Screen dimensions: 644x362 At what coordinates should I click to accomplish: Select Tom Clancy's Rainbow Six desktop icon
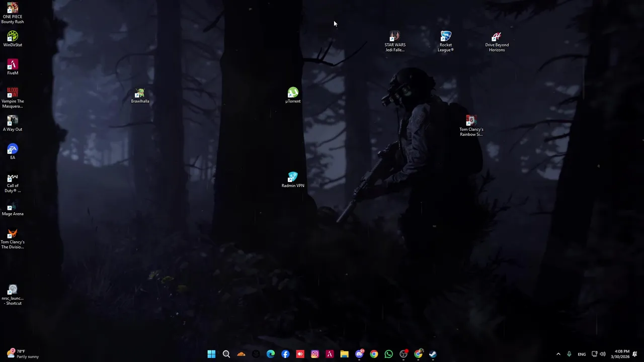[471, 126]
